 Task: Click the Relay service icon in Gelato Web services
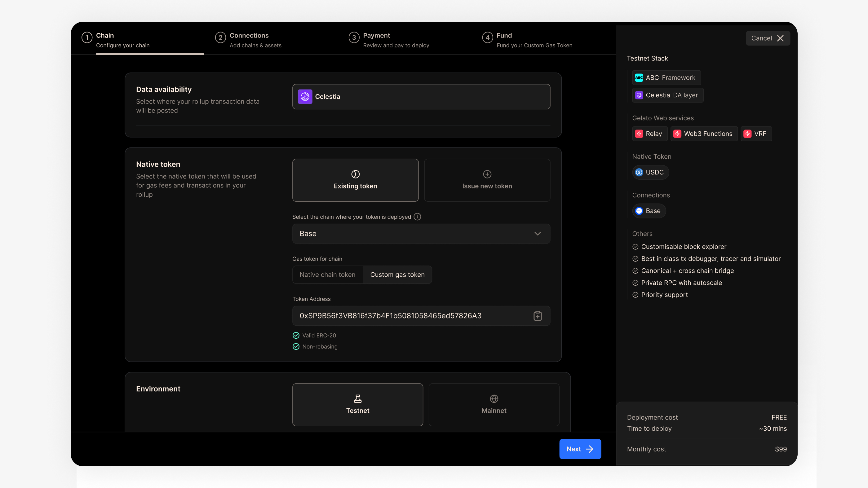[639, 134]
